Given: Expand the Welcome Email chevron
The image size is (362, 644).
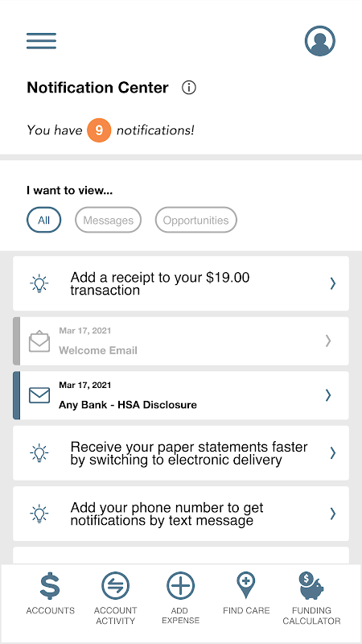Looking at the screenshot, I should click(x=328, y=341).
